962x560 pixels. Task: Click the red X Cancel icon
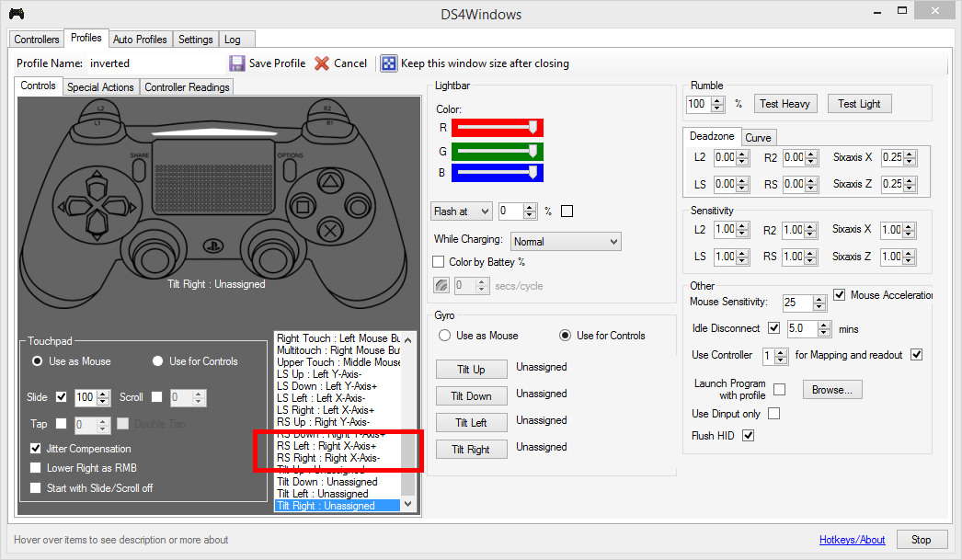pyautogui.click(x=322, y=63)
